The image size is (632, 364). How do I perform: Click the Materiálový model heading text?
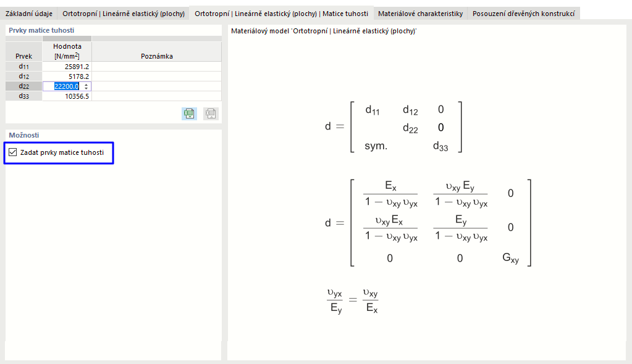click(x=324, y=31)
